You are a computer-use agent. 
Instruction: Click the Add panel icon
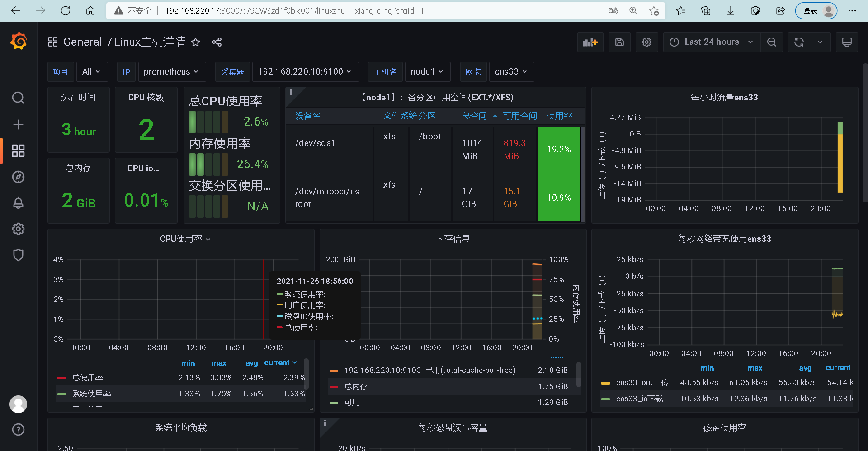(590, 42)
